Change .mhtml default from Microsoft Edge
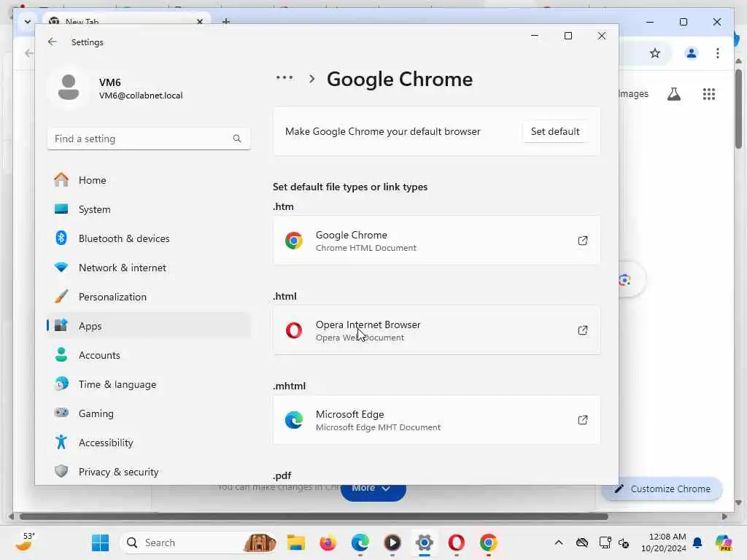The width and height of the screenshot is (747, 560). click(x=436, y=420)
